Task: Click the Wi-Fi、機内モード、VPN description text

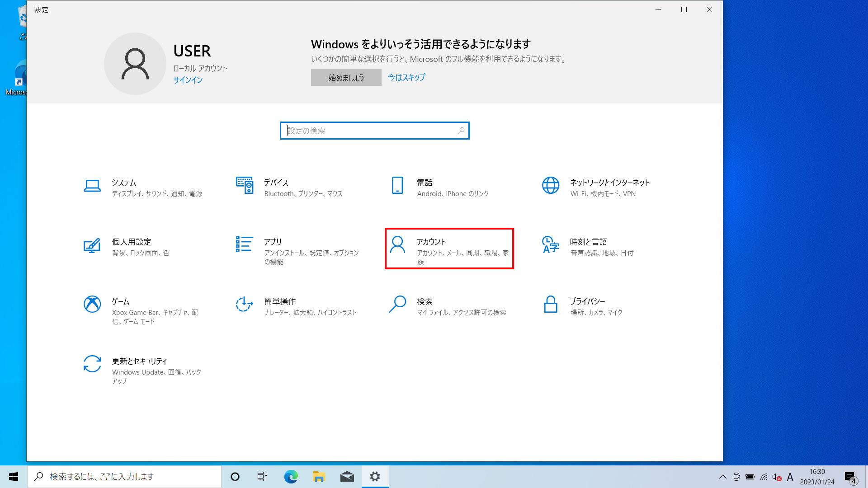Action: coord(603,194)
